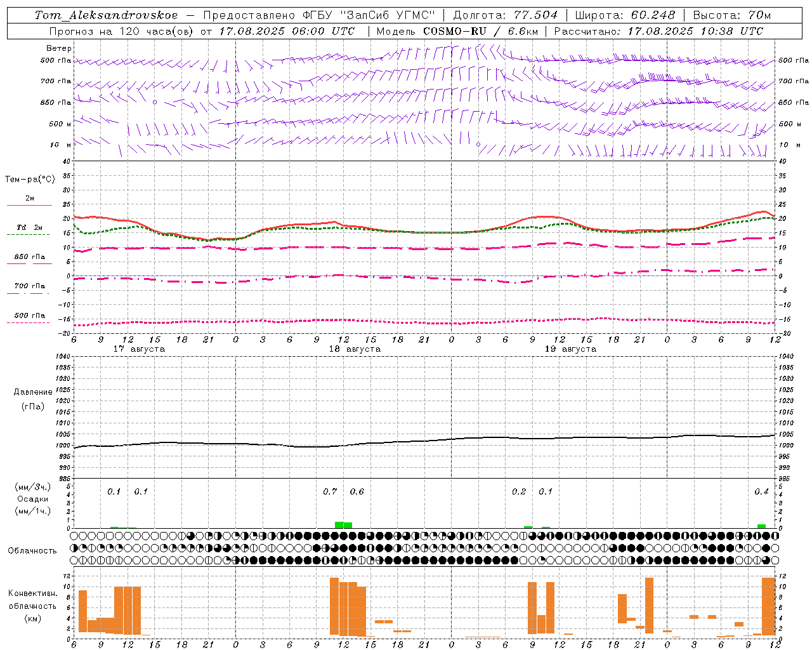Select the "COSMO-RU / 6.6км" model label
This screenshot has width=812, height=650.
pyautogui.click(x=481, y=31)
